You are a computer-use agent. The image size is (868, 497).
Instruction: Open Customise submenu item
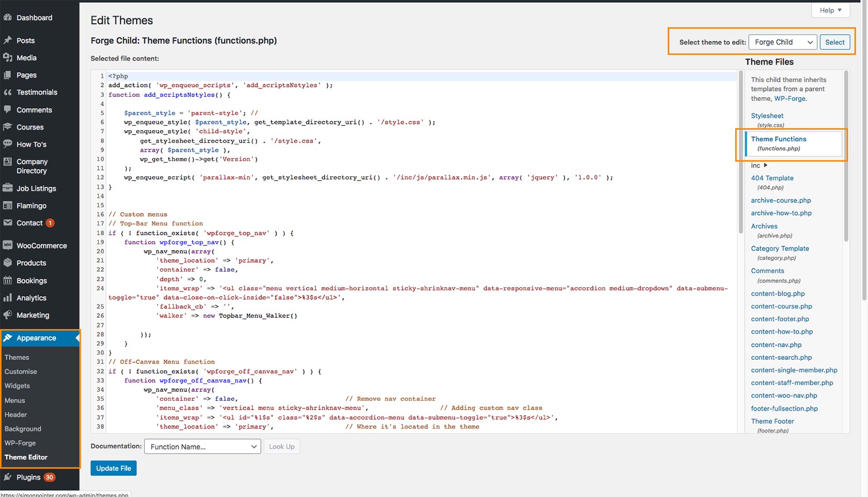pos(21,371)
